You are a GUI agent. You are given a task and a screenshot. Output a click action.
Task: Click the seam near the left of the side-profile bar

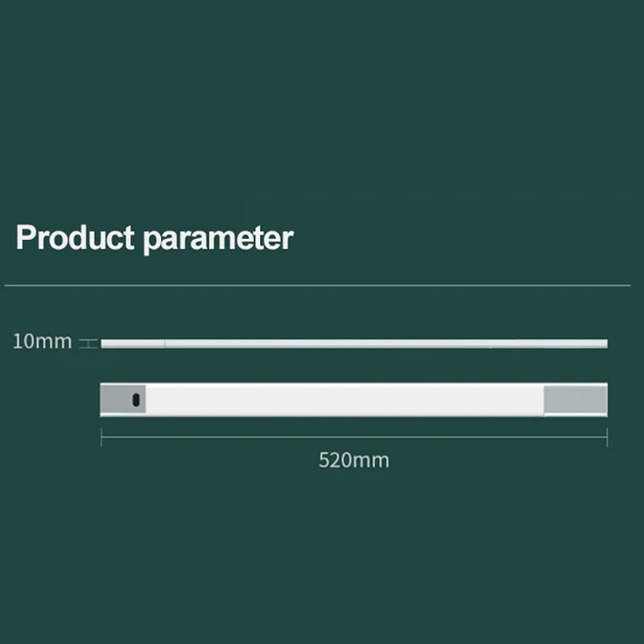click(165, 344)
